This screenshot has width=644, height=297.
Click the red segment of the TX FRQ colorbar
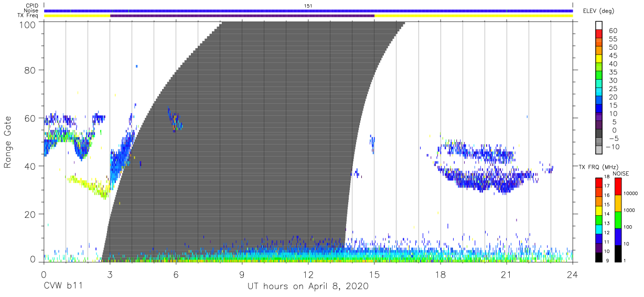tap(599, 182)
